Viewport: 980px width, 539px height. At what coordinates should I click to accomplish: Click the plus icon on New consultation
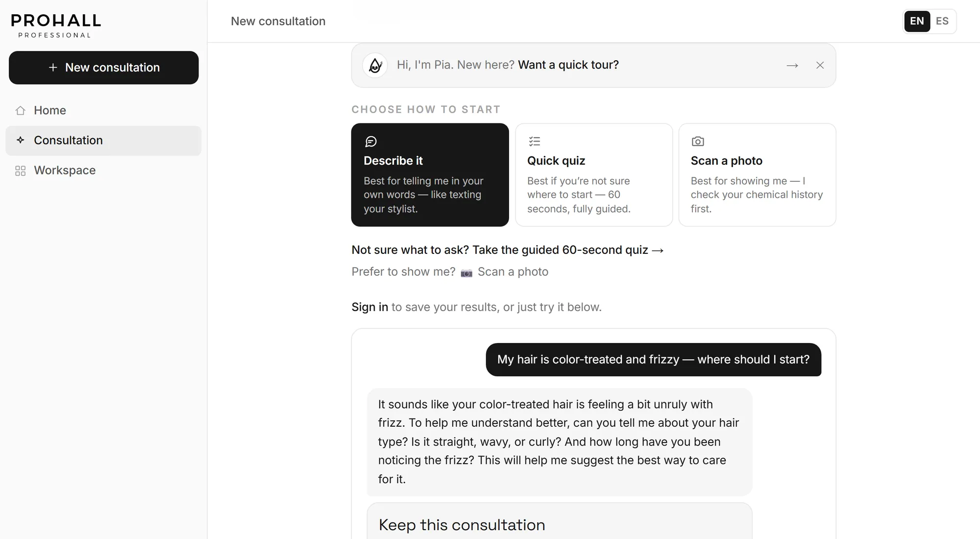[x=53, y=68]
